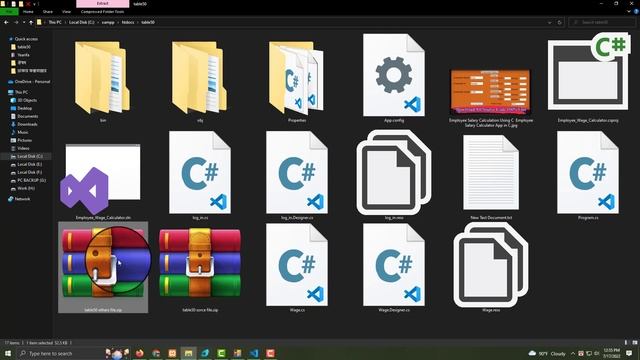Open the File ribbon tab

point(9,12)
